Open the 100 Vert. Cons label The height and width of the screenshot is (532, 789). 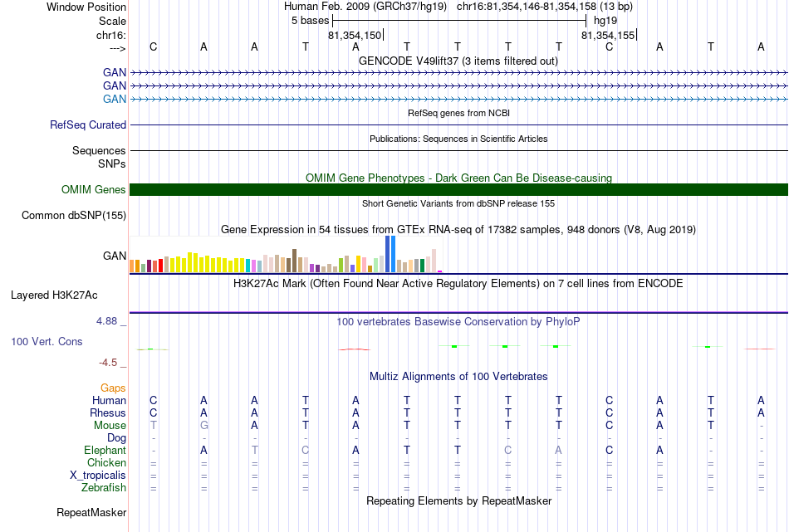tap(47, 341)
